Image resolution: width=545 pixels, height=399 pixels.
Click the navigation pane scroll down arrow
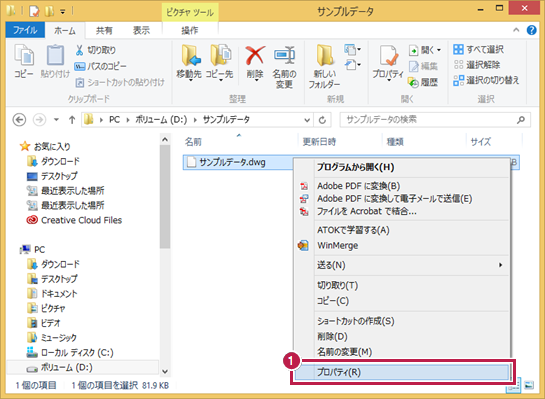[165, 372]
